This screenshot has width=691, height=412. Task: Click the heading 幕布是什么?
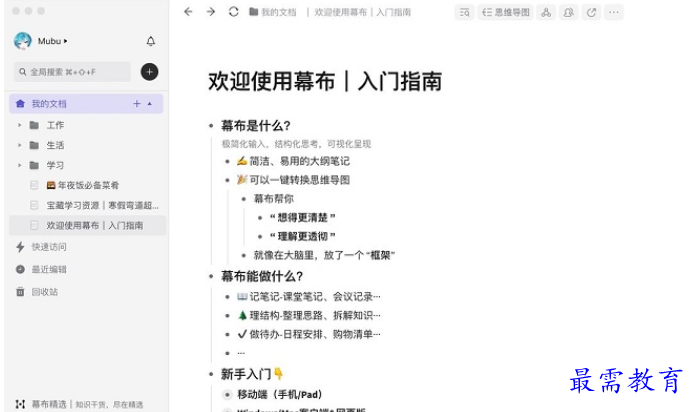point(256,126)
